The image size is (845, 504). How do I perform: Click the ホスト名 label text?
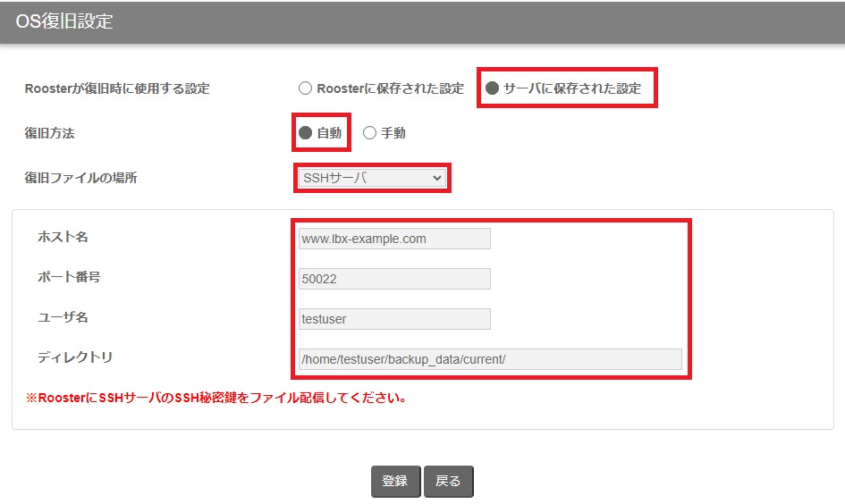tap(63, 237)
